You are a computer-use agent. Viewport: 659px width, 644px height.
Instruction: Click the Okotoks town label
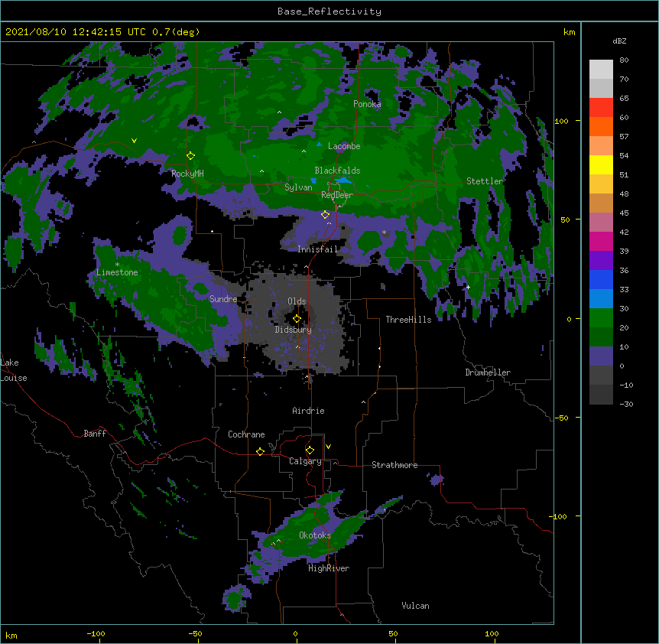click(315, 535)
